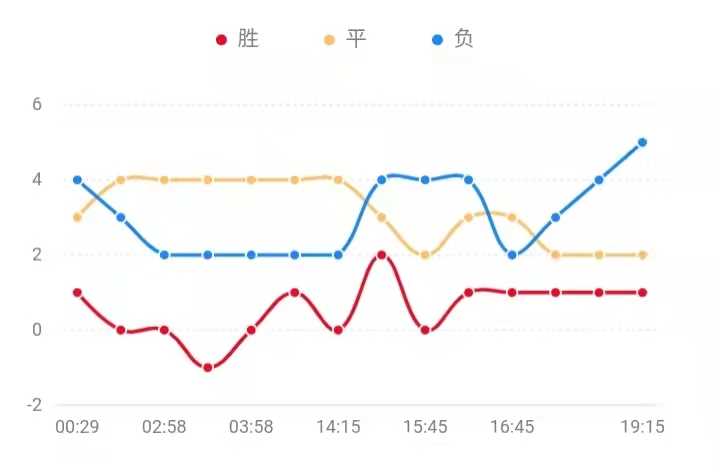Select the blue 负 point at 16:45
Image resolution: width=720 pixels, height=472 pixels.
click(x=512, y=255)
